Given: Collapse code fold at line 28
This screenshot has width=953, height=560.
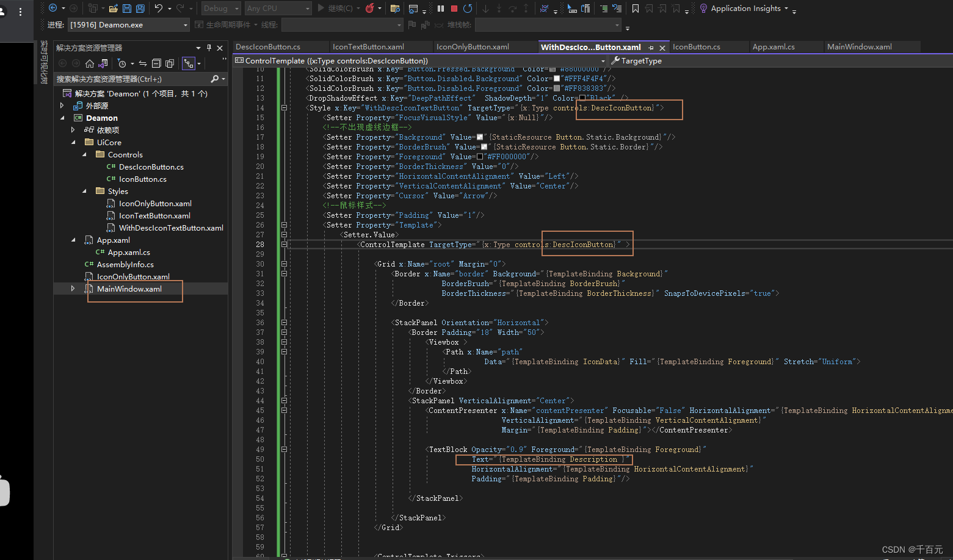Looking at the screenshot, I should [x=283, y=244].
